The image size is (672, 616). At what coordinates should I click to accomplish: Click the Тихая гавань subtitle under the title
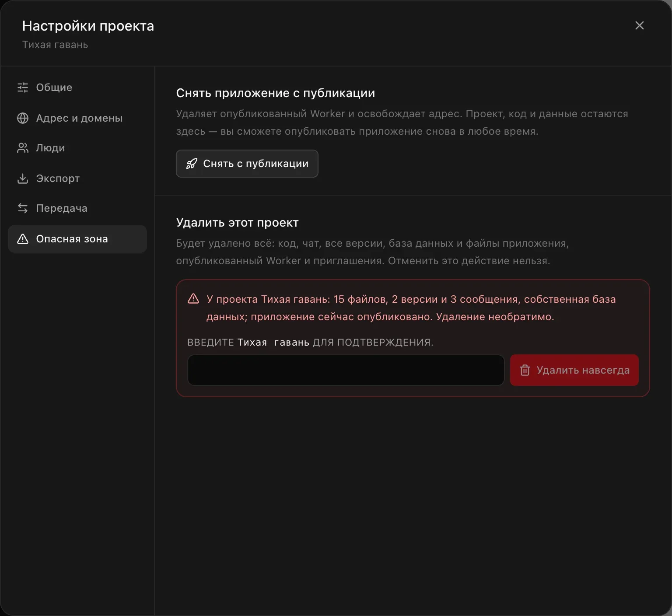coord(55,45)
